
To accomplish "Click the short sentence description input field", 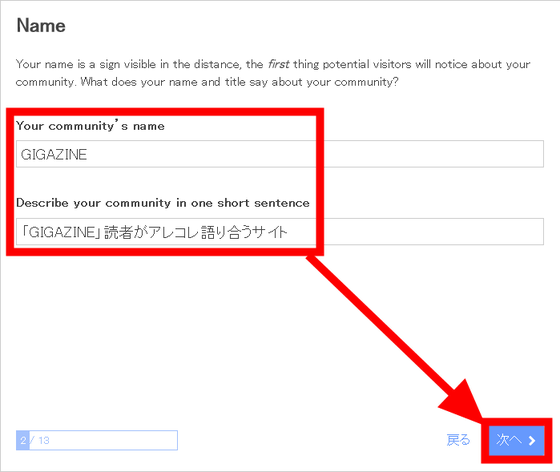I will (280, 232).
